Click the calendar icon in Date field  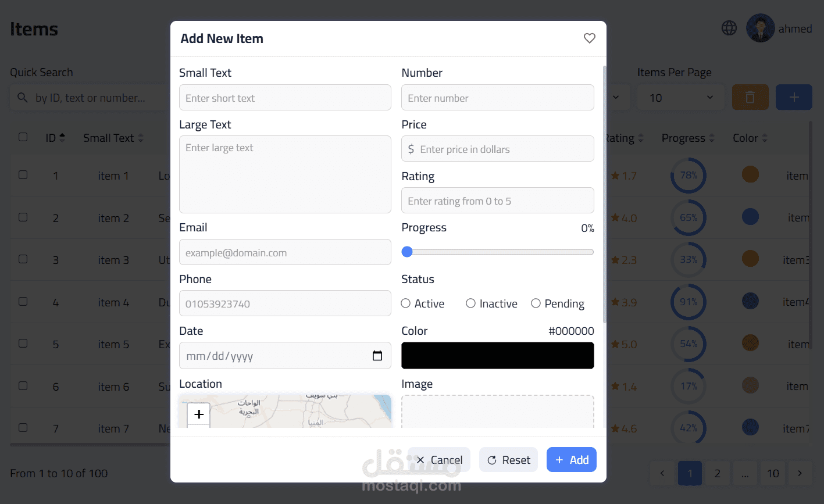(x=377, y=356)
